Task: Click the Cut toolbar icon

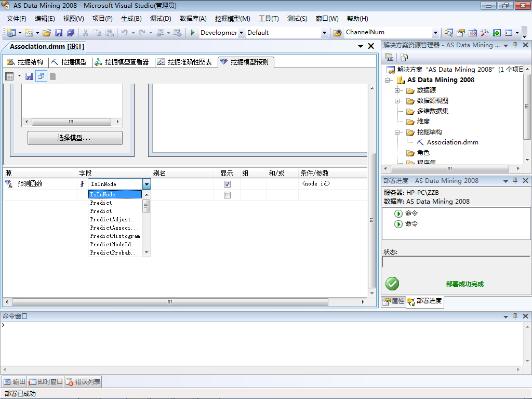Action: [86, 33]
